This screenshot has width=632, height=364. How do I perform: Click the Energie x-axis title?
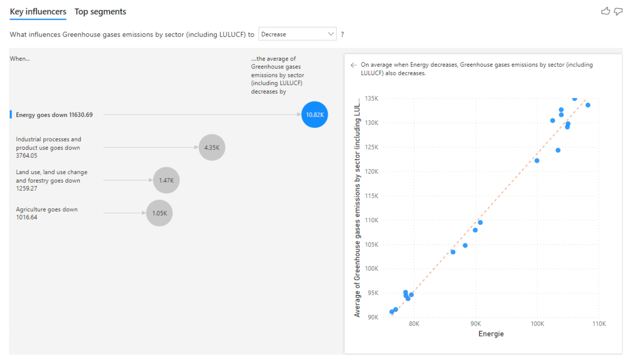(x=491, y=334)
